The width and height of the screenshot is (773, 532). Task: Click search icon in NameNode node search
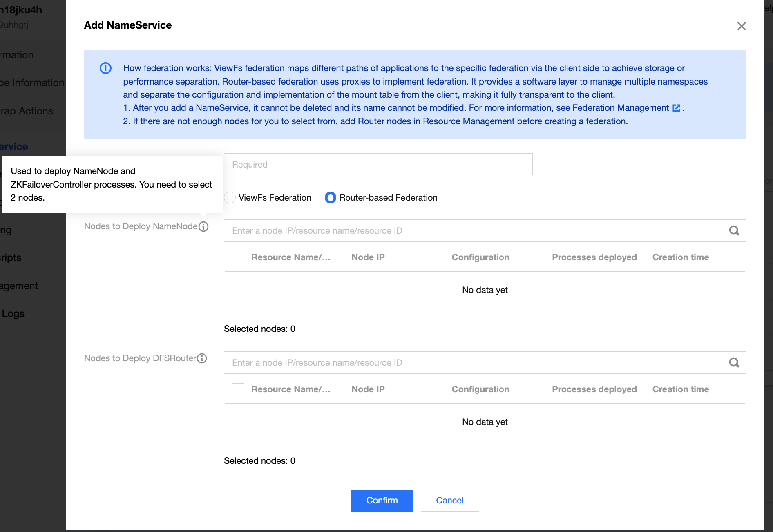pos(734,231)
